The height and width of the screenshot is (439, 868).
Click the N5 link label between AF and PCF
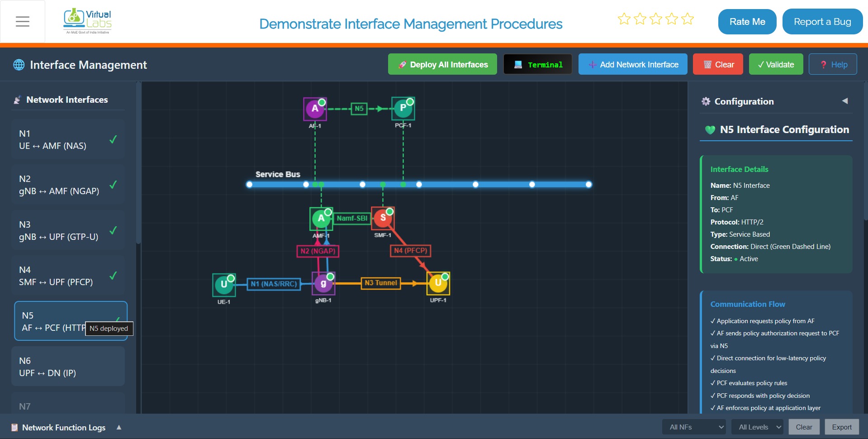359,109
